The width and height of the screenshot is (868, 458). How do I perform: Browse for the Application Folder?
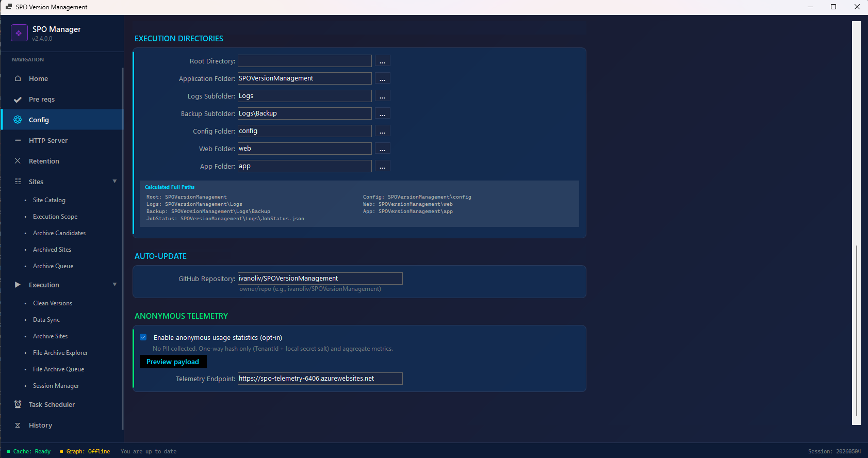click(x=382, y=78)
